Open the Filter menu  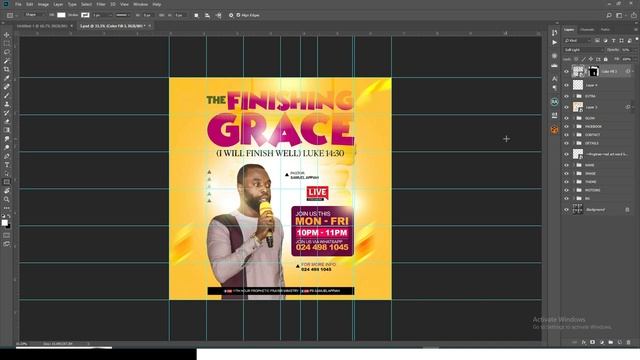click(101, 4)
